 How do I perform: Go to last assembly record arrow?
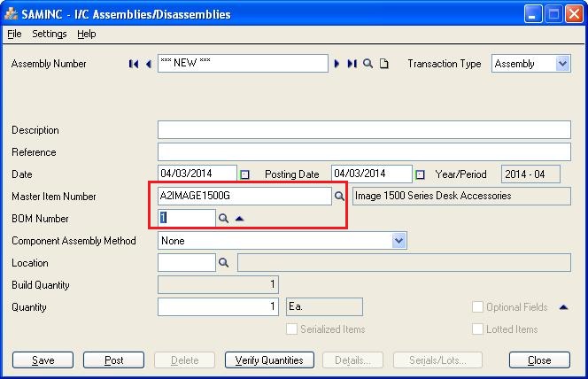(352, 64)
